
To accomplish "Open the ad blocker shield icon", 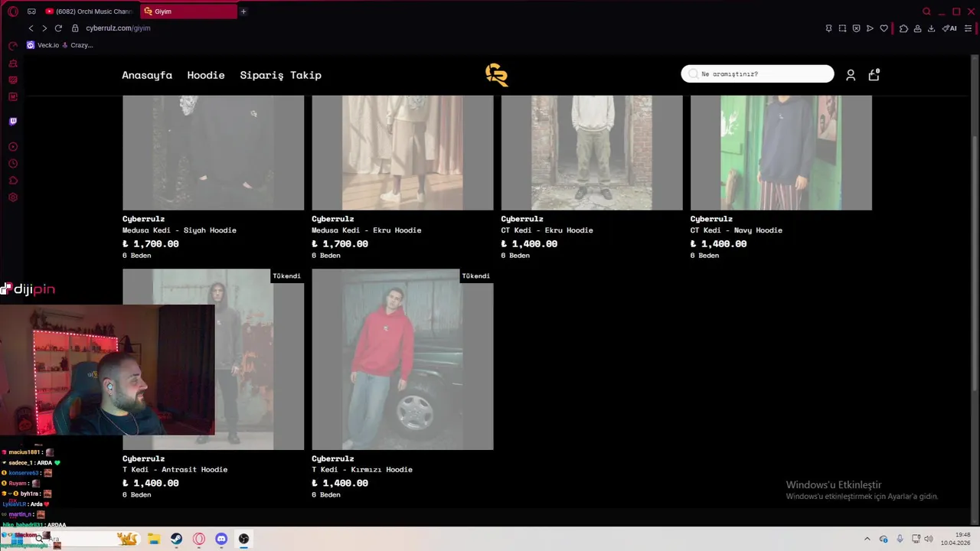I will [x=856, y=28].
